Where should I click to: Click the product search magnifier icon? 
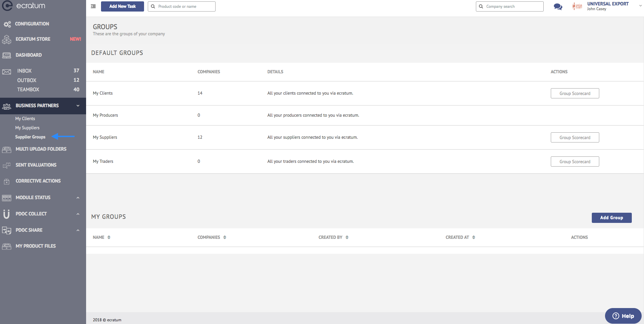153,6
